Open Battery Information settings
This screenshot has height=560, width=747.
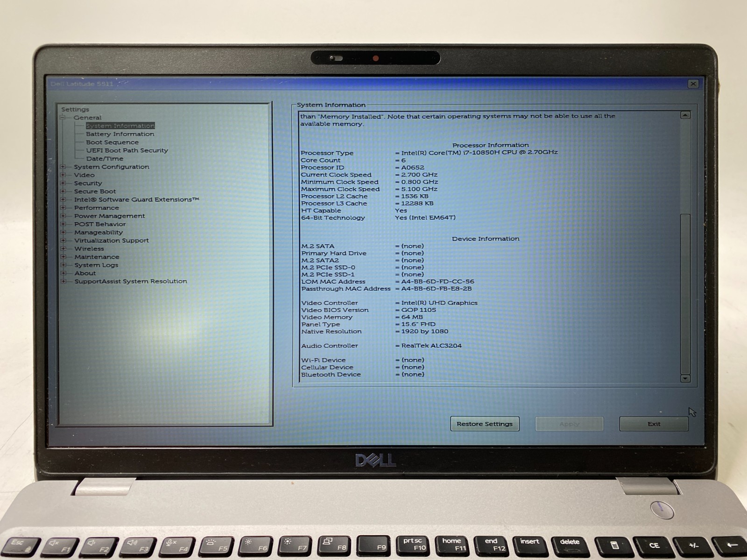pos(120,134)
